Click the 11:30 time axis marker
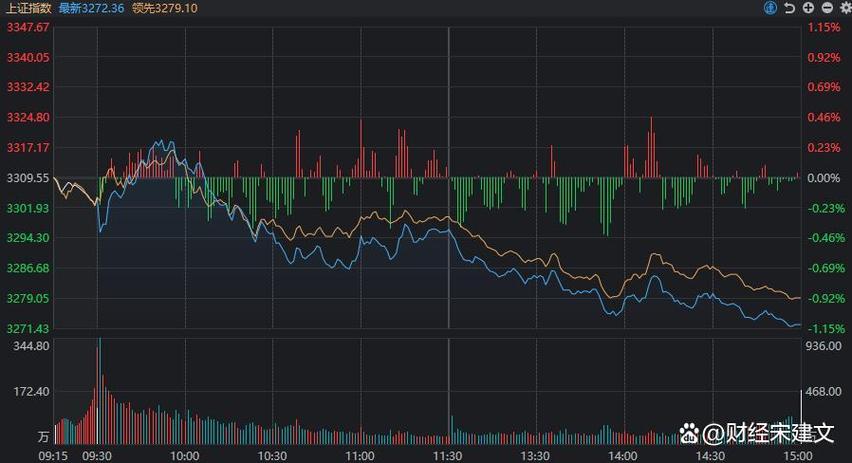 (449, 453)
